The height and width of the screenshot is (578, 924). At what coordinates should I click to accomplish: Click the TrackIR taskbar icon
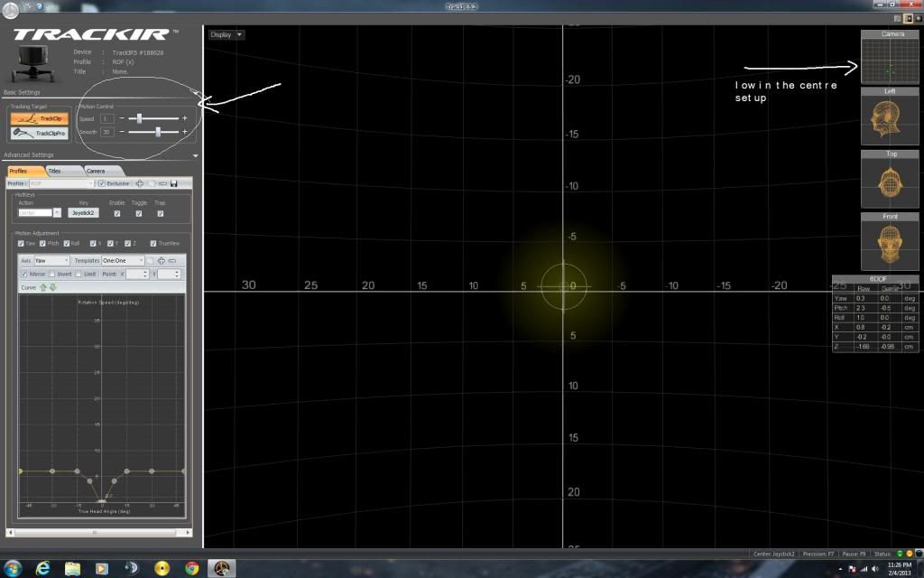coord(222,569)
